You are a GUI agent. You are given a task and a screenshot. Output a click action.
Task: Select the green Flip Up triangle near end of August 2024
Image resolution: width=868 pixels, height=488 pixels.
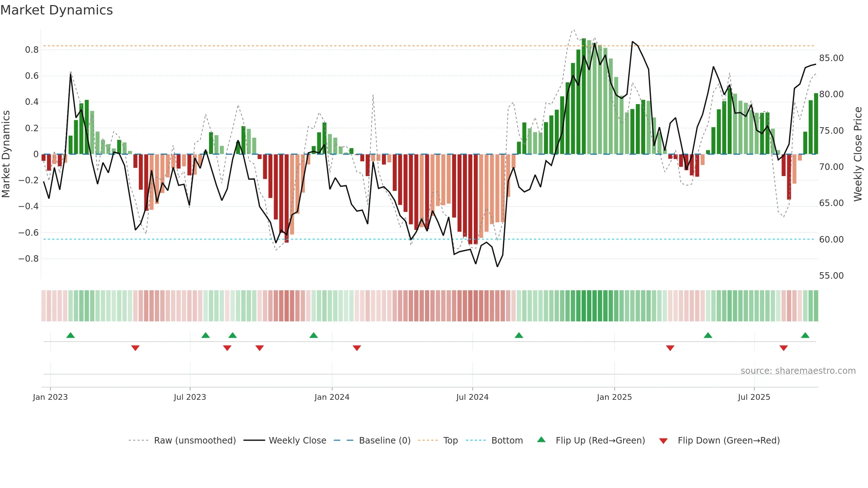coord(519,335)
